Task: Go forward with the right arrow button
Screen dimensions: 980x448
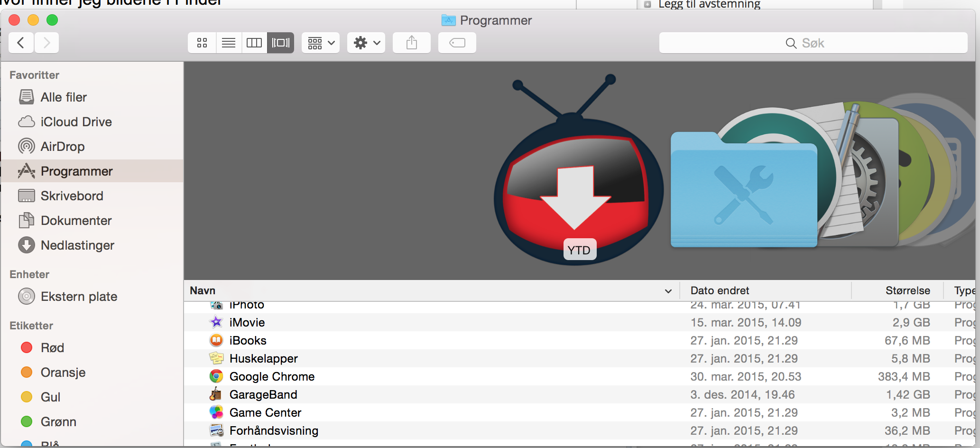Action: pyautogui.click(x=46, y=43)
